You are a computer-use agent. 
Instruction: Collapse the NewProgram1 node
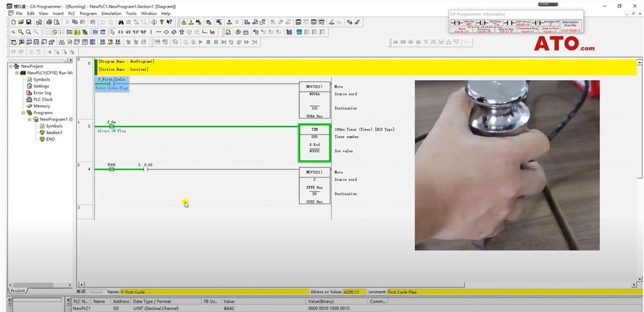pos(30,119)
